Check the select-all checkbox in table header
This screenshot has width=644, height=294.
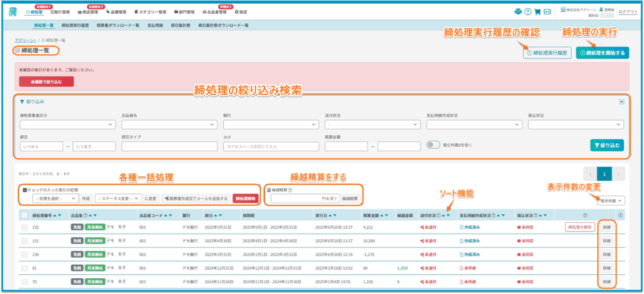pos(25,215)
